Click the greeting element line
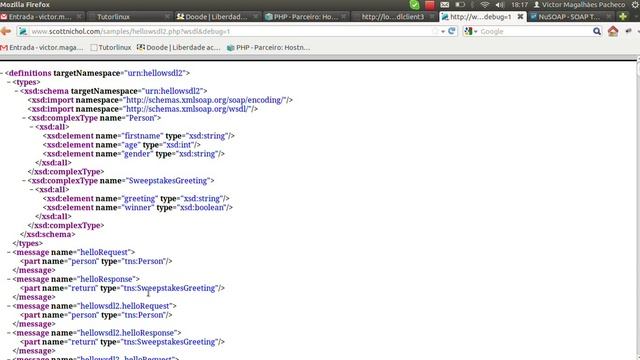Viewport: 640px width, 360px height. [x=136, y=199]
